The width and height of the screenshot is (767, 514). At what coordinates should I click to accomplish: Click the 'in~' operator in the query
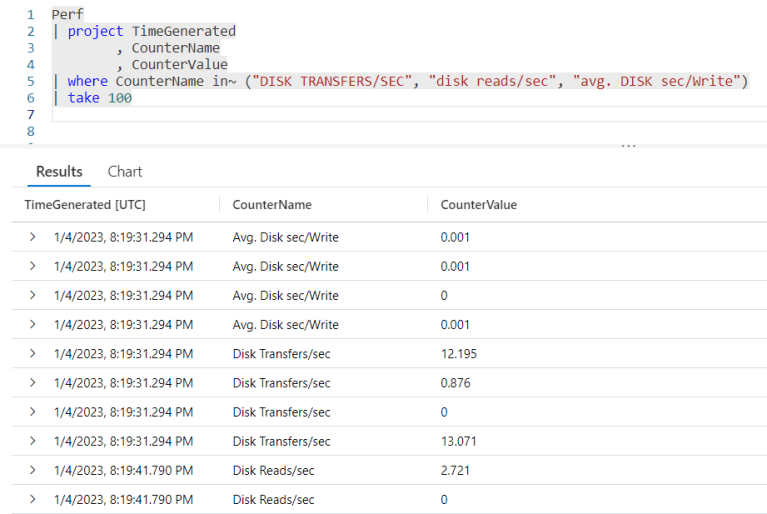pyautogui.click(x=224, y=81)
